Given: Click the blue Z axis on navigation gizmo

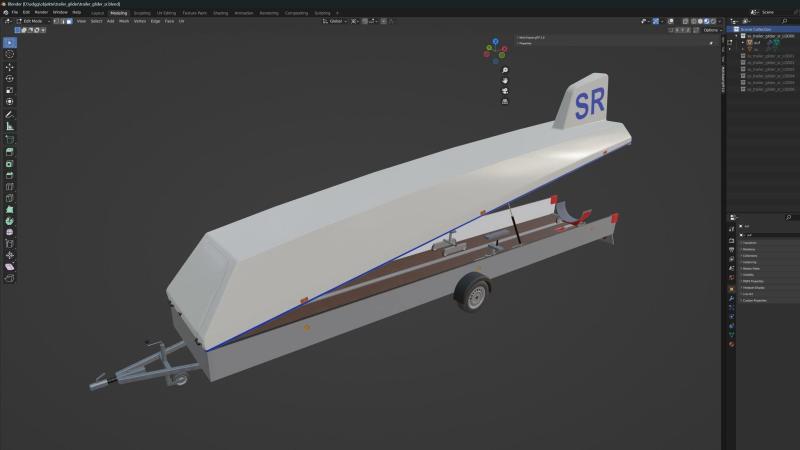Looking at the screenshot, I should (x=495, y=41).
